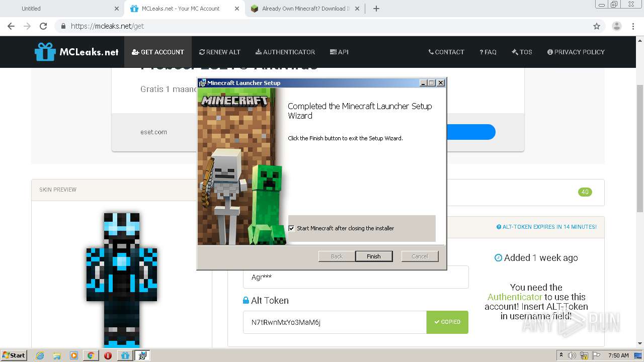Screen dimensions: 644x362
Task: Click the eset.com ad label
Action: click(x=153, y=132)
